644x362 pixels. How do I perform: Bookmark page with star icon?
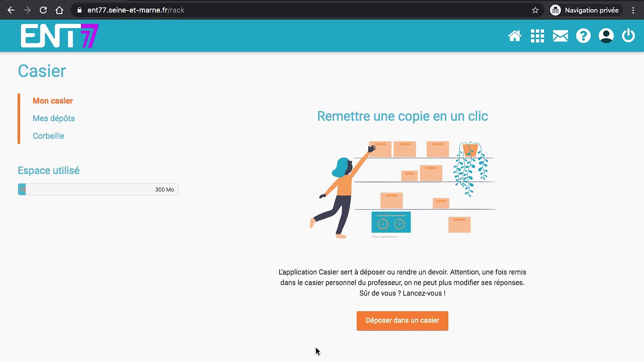(535, 10)
